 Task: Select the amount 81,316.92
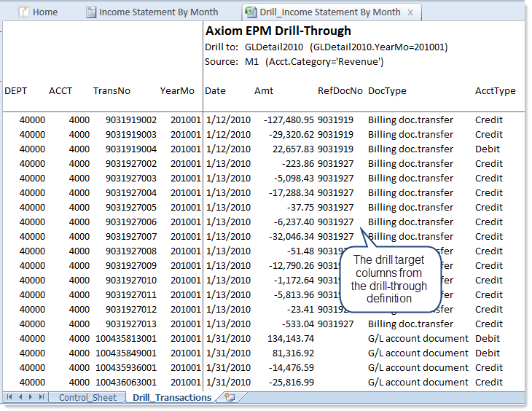(293, 353)
